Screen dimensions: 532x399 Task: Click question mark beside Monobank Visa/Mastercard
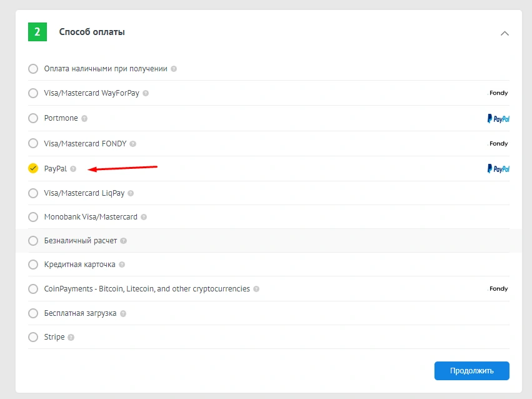coord(144,218)
